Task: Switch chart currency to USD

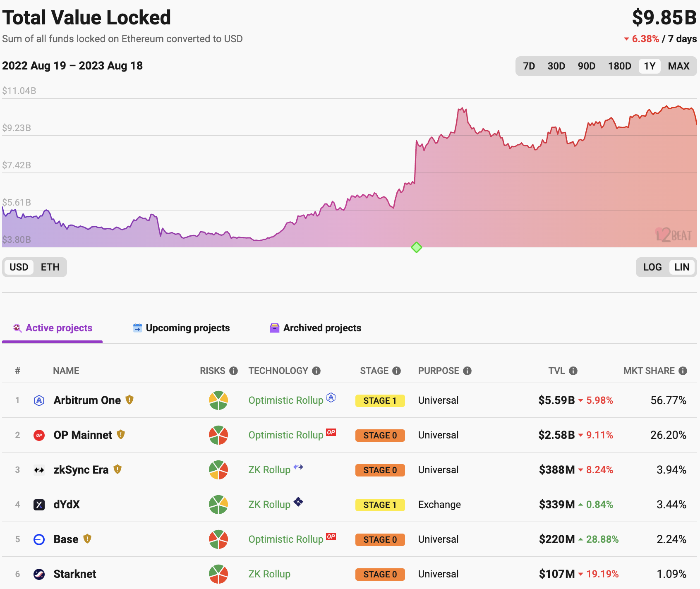Action: 19,267
